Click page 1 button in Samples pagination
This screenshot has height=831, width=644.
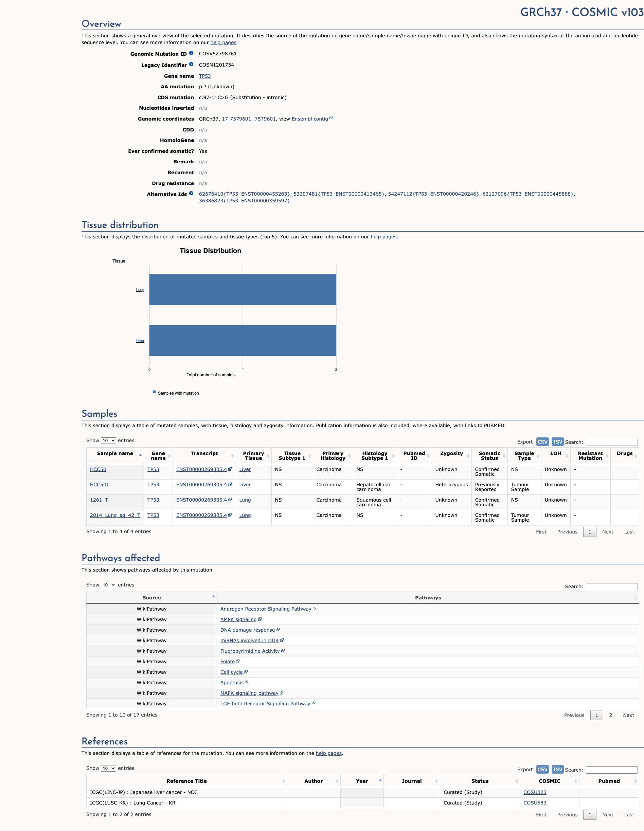pos(590,532)
